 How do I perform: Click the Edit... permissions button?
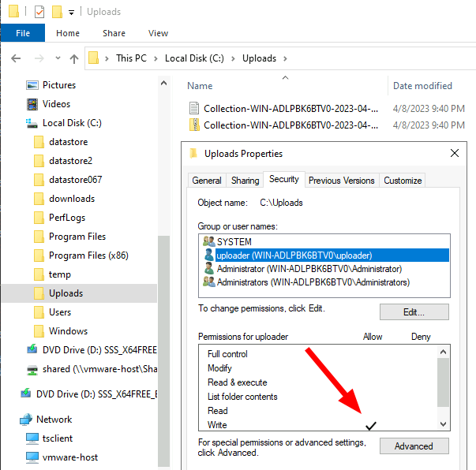coord(414,311)
